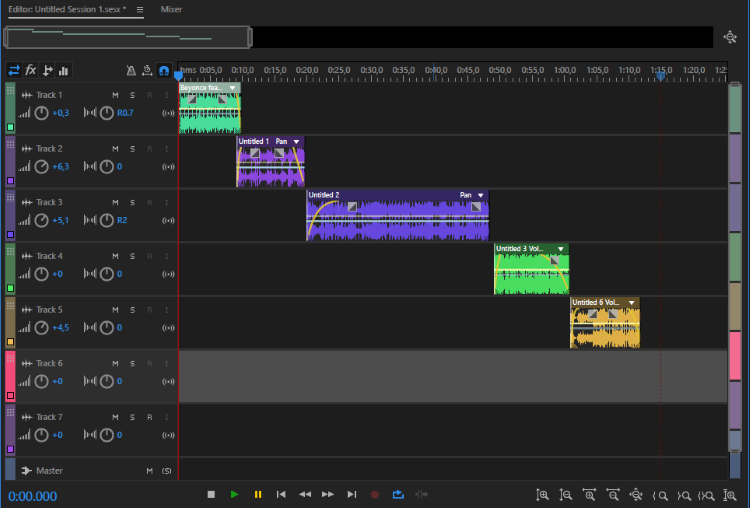Screen dimensions: 750x508
Task: Select the Editor: Untitled Session 1.sesx tab
Action: (67, 9)
